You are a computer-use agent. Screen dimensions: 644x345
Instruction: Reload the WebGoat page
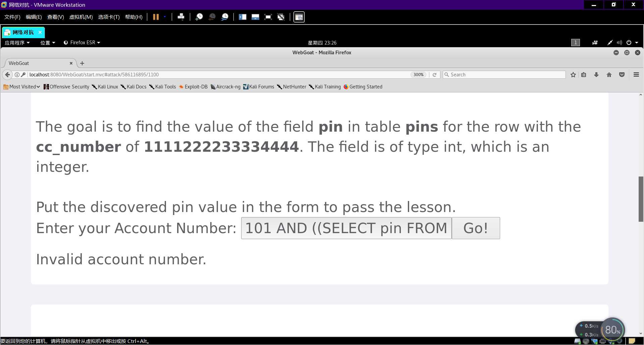coord(434,75)
